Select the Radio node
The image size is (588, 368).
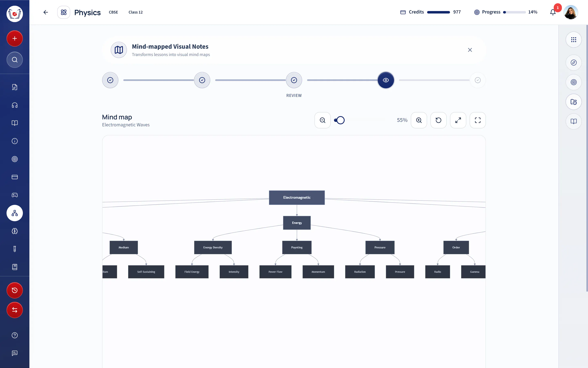coord(438,272)
